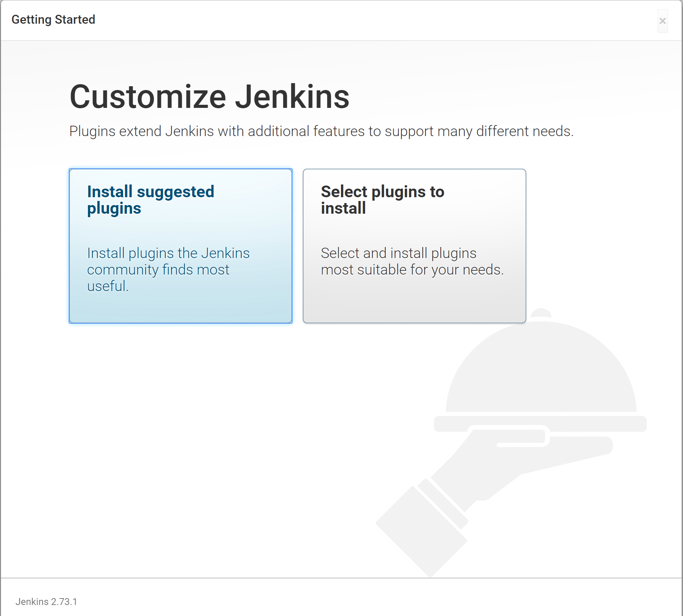Click the word Jenkins in the main heading
Screen dimensions: 683x616
pos(292,97)
